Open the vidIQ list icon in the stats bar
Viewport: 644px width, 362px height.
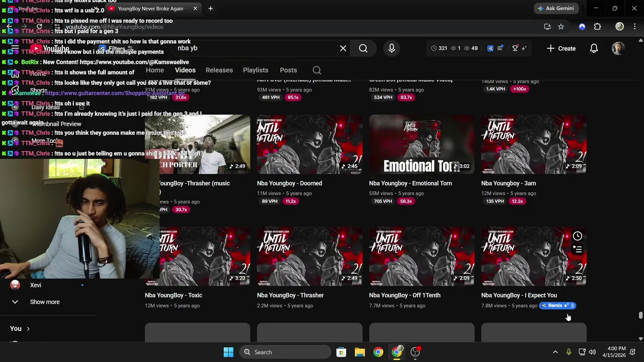click(500, 48)
